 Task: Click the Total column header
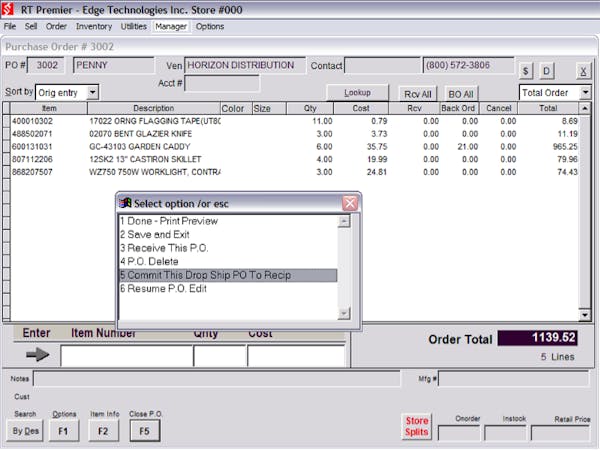pyautogui.click(x=548, y=108)
